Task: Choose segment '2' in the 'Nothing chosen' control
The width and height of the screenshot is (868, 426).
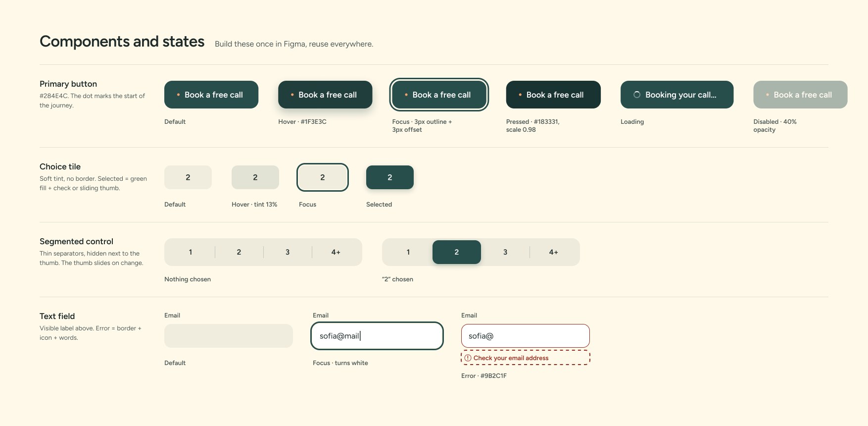Action: click(x=239, y=252)
